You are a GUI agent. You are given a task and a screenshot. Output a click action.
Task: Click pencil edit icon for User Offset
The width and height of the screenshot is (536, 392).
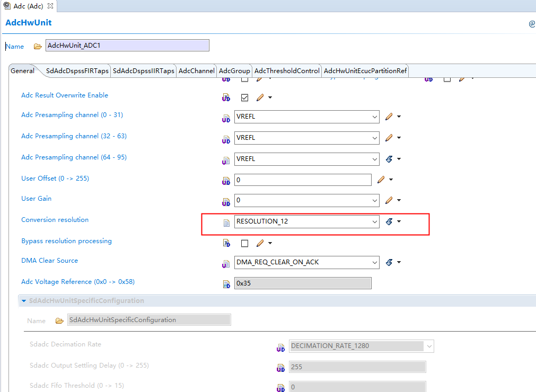[x=381, y=180]
